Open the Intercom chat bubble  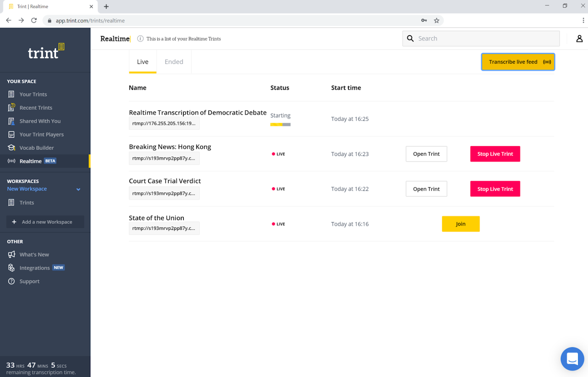click(572, 359)
